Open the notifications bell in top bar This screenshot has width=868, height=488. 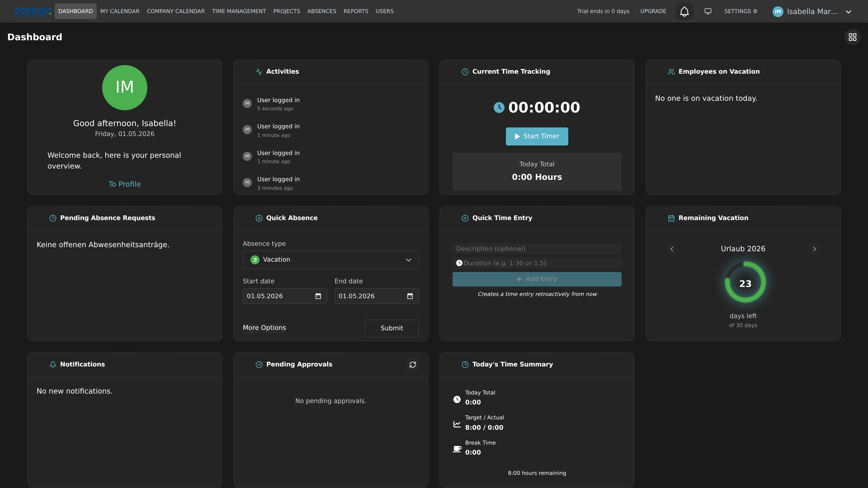684,12
